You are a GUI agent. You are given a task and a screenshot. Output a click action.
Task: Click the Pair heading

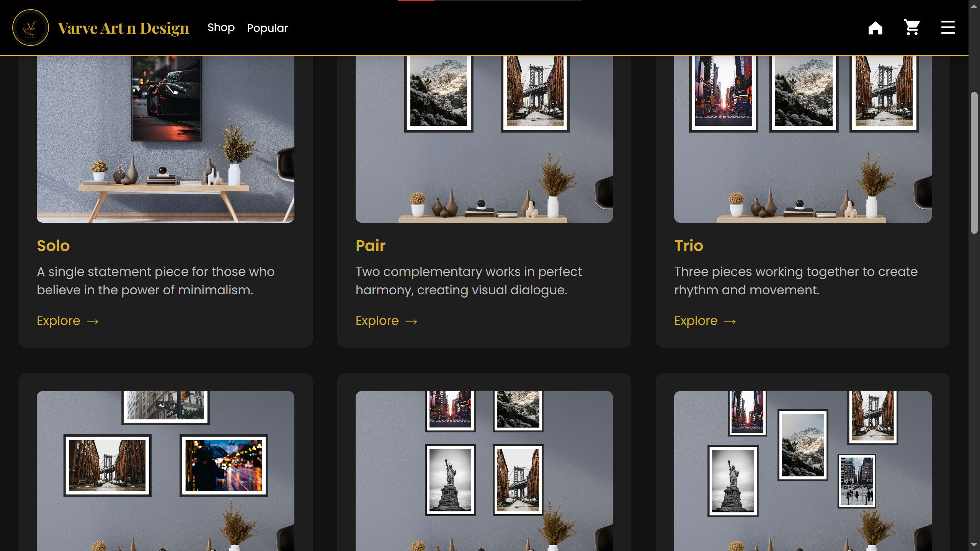371,245
